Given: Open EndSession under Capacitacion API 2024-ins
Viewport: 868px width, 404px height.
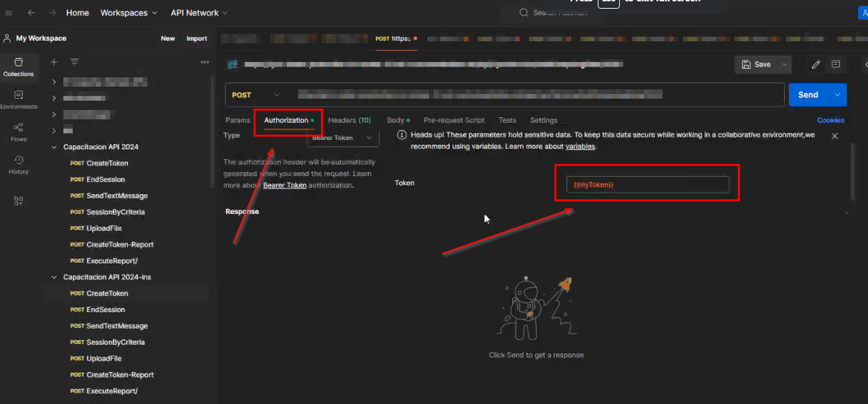Looking at the screenshot, I should (x=105, y=309).
